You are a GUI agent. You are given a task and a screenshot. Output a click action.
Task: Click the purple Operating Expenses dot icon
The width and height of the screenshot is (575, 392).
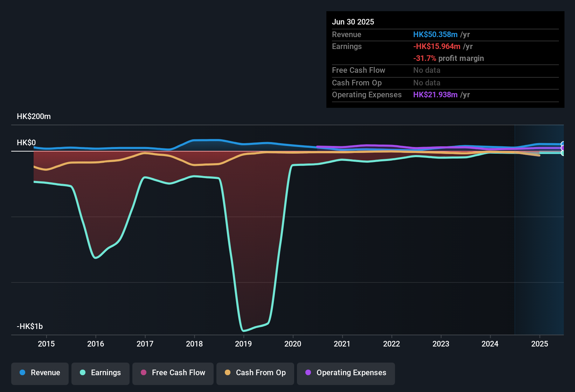click(x=308, y=373)
